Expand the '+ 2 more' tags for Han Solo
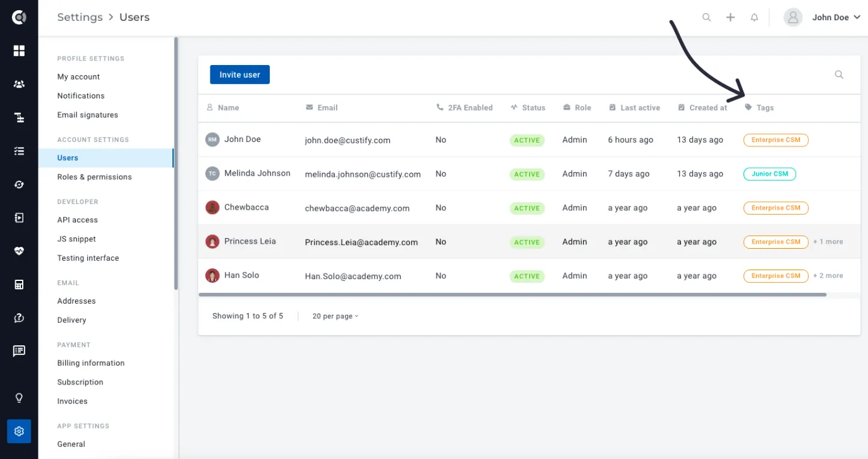The height and width of the screenshot is (459, 868). pos(828,276)
